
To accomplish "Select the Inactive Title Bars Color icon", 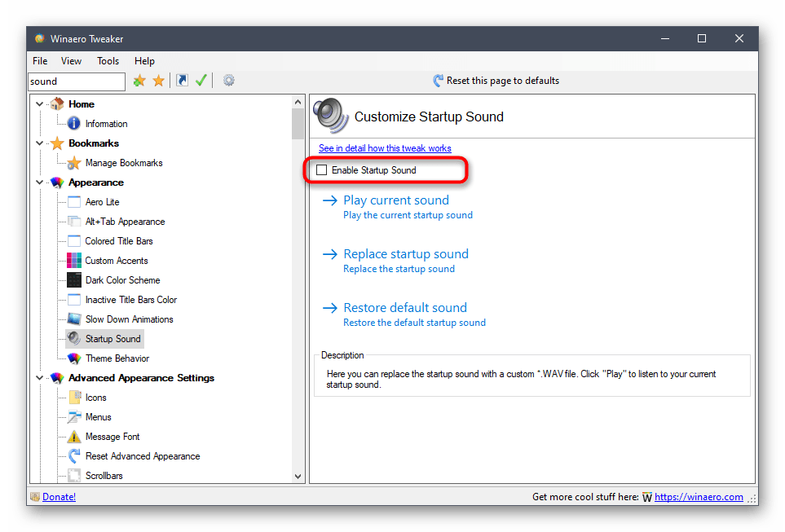I will [x=74, y=299].
